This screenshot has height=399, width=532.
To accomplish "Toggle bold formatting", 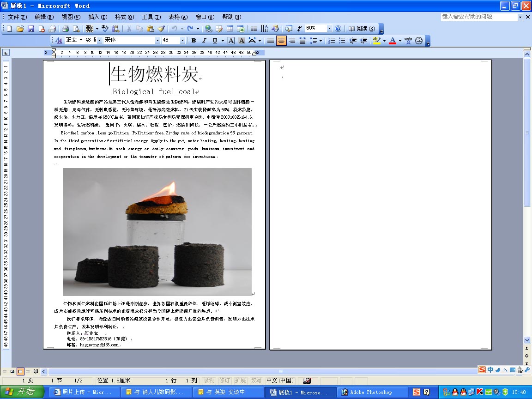I will click(193, 41).
